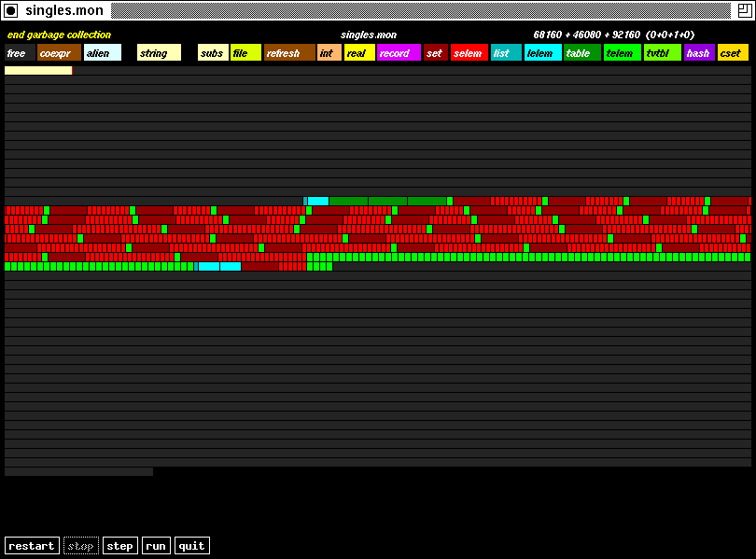
Task: Select the free legend swatch
Action: 20,53
